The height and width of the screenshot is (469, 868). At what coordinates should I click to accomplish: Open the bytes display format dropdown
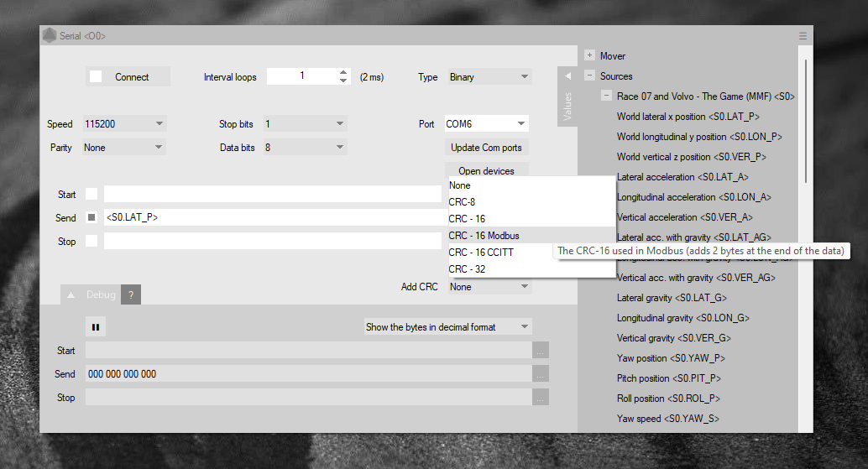[447, 327]
